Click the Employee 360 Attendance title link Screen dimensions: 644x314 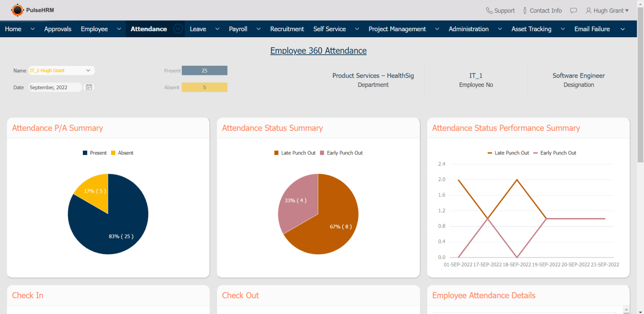(x=318, y=51)
